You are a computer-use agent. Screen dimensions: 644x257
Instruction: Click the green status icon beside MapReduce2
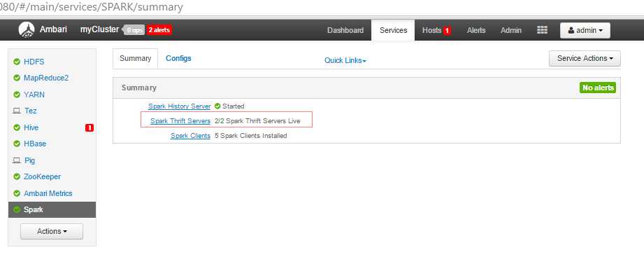coord(17,78)
